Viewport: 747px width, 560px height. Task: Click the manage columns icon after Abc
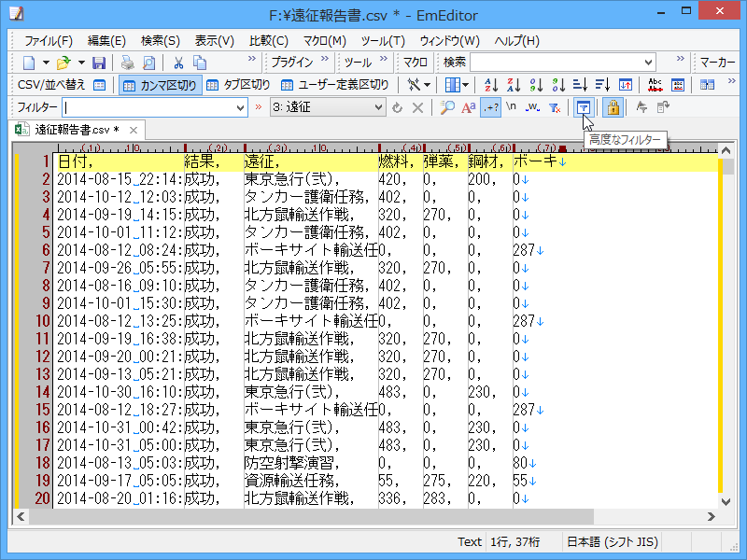point(678,85)
